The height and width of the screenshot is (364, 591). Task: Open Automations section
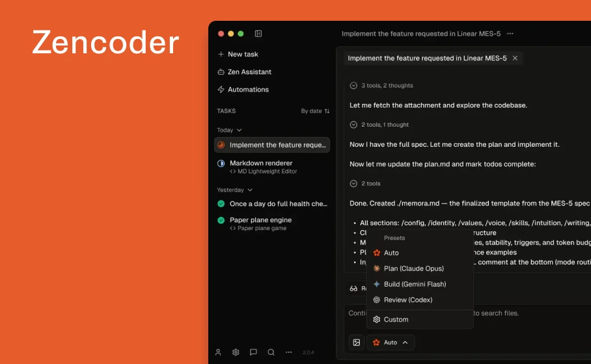point(243,90)
